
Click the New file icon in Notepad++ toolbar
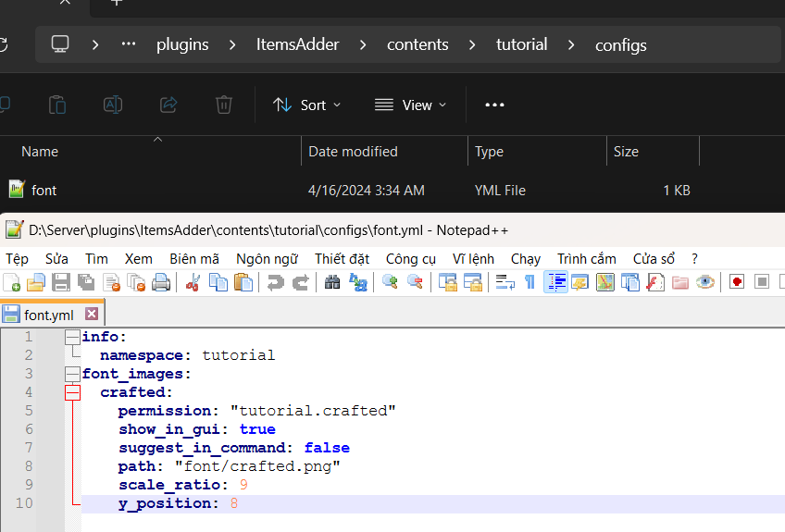click(x=12, y=282)
